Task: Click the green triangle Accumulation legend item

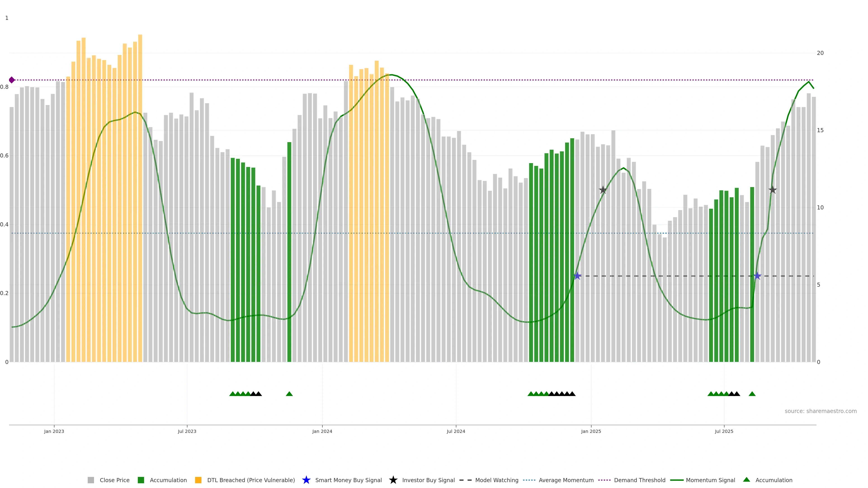Action: 747,480
